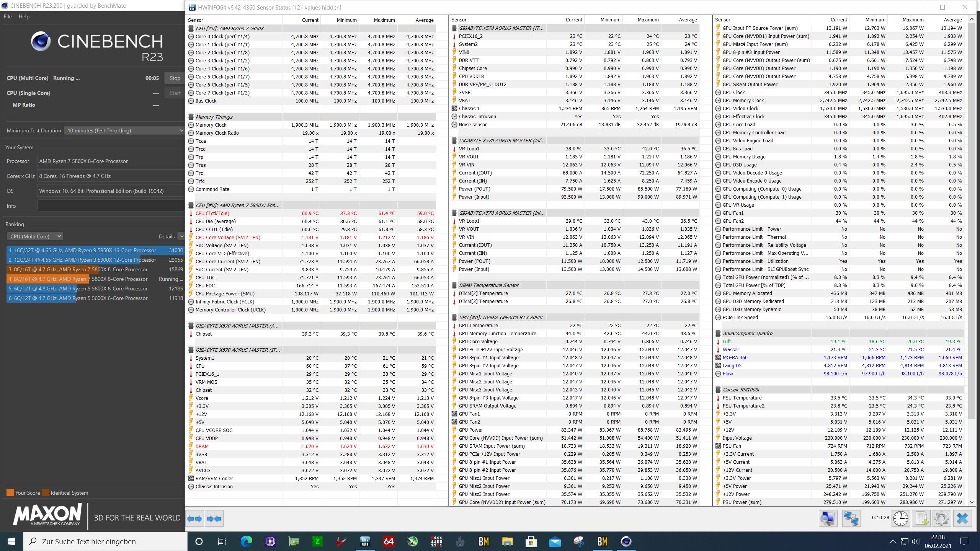This screenshot has width=980, height=551.
Task: Select the CPU Core Voltage (SVI2 TFN) row
Action: coord(312,237)
